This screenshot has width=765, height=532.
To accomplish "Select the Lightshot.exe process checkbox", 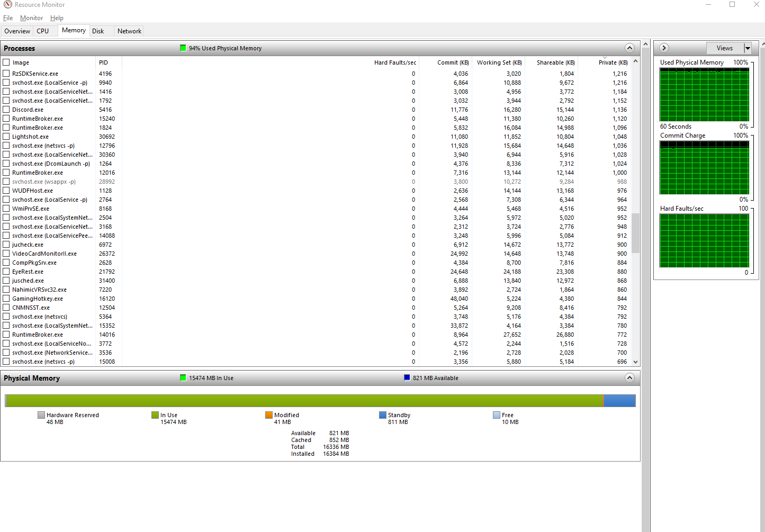I will 6,137.
